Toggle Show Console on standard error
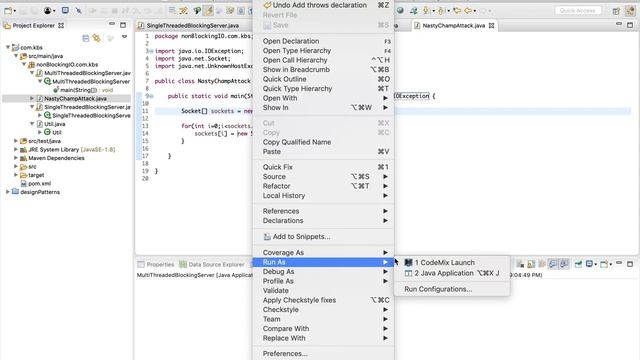Screen dimensions: 640x360 (564, 264)
